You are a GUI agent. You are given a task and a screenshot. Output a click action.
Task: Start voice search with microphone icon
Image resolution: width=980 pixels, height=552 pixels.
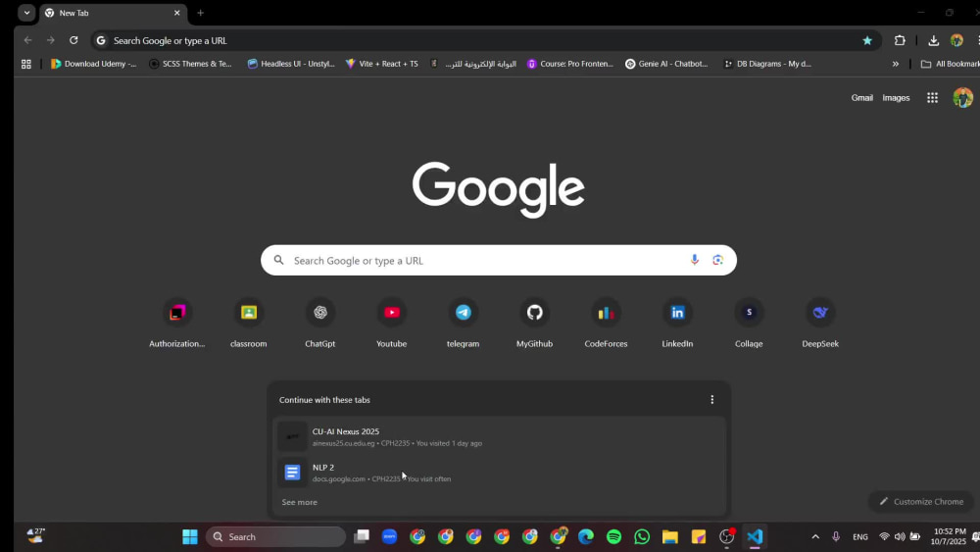coord(695,260)
